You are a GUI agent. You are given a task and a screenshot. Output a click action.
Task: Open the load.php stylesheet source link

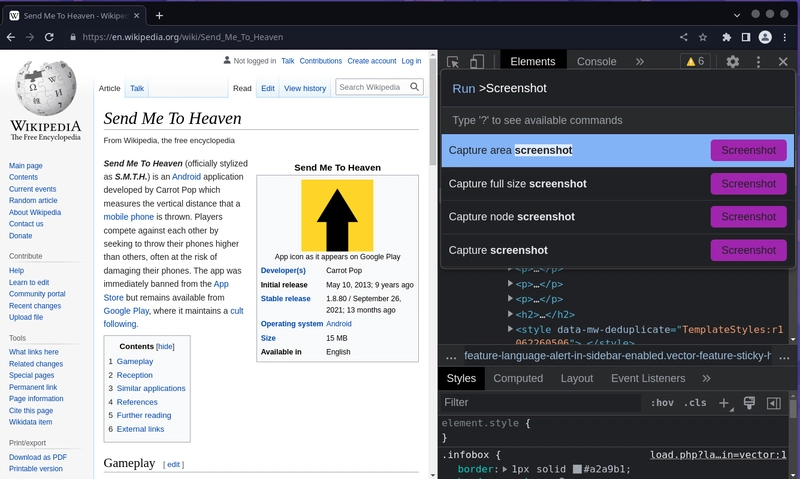tap(718, 455)
